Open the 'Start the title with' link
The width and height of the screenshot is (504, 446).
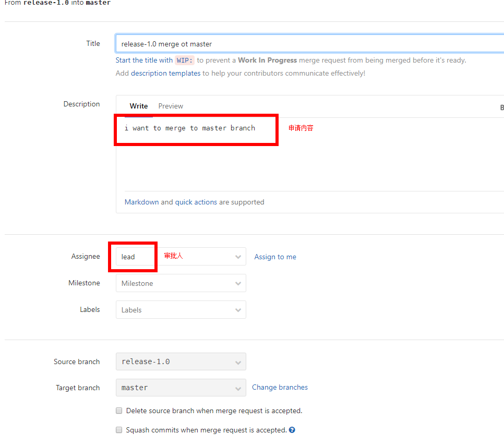[x=144, y=60]
